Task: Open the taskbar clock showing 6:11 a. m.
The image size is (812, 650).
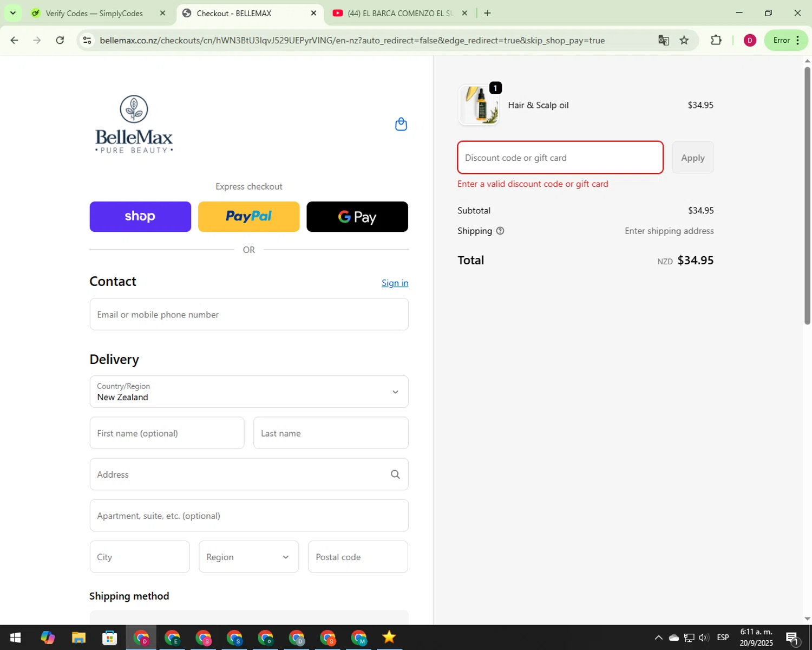Action: [756, 638]
